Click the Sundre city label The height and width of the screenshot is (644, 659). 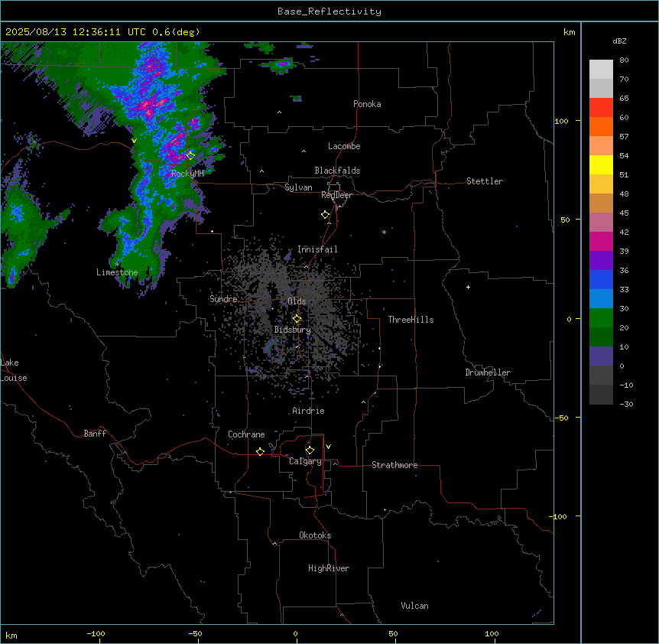(x=223, y=299)
